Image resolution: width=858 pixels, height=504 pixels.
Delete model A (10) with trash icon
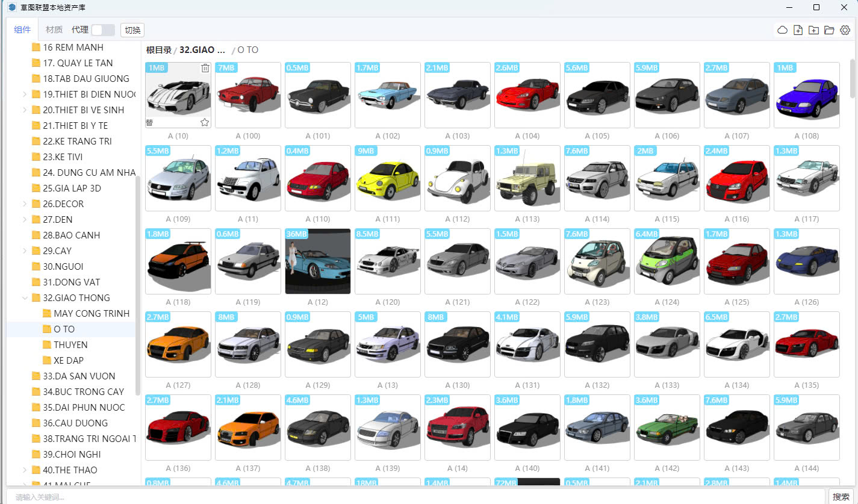click(x=205, y=68)
